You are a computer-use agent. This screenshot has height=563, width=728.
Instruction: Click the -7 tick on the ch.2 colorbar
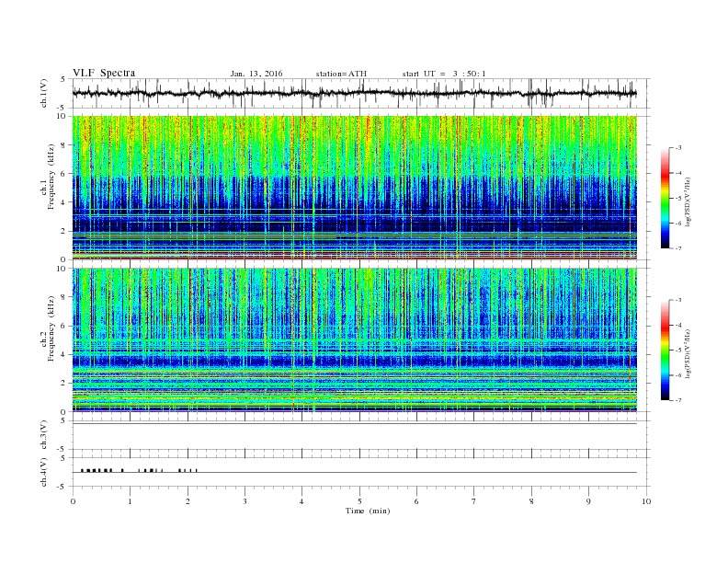click(x=678, y=400)
